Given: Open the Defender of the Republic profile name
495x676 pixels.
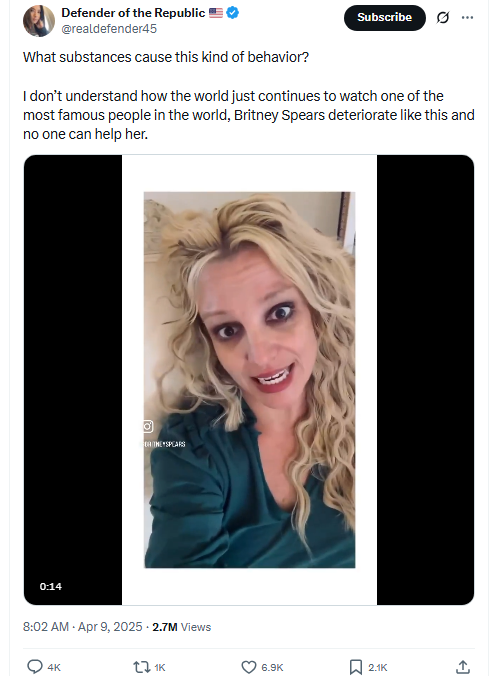Looking at the screenshot, I should click(133, 13).
